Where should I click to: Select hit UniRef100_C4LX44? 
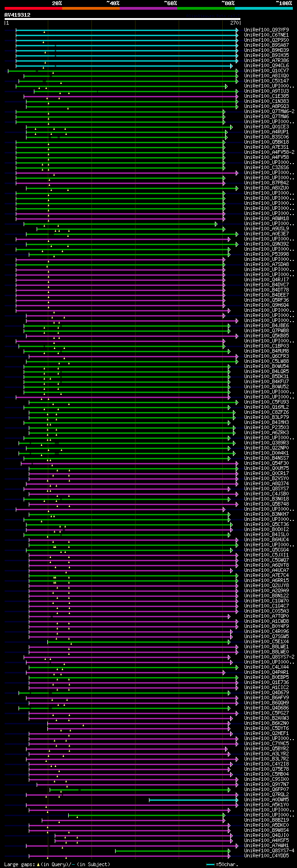[266, 667]
